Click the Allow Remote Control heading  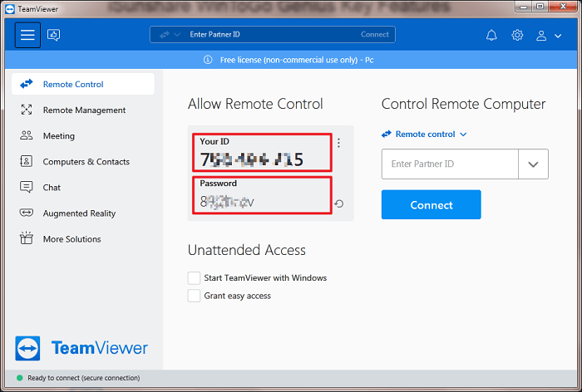click(x=255, y=104)
